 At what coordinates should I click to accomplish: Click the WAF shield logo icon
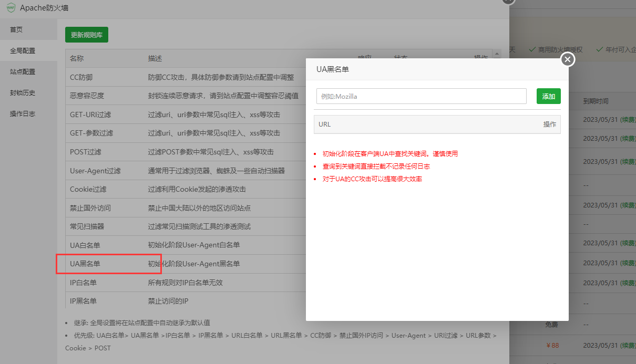[11, 8]
